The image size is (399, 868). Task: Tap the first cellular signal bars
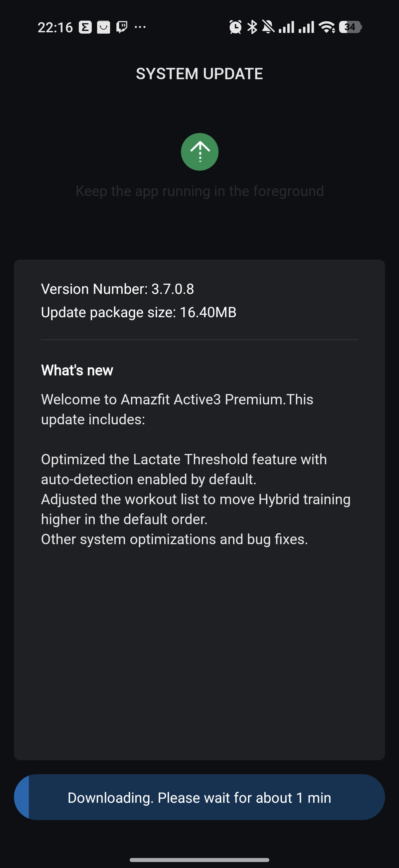coord(287,27)
